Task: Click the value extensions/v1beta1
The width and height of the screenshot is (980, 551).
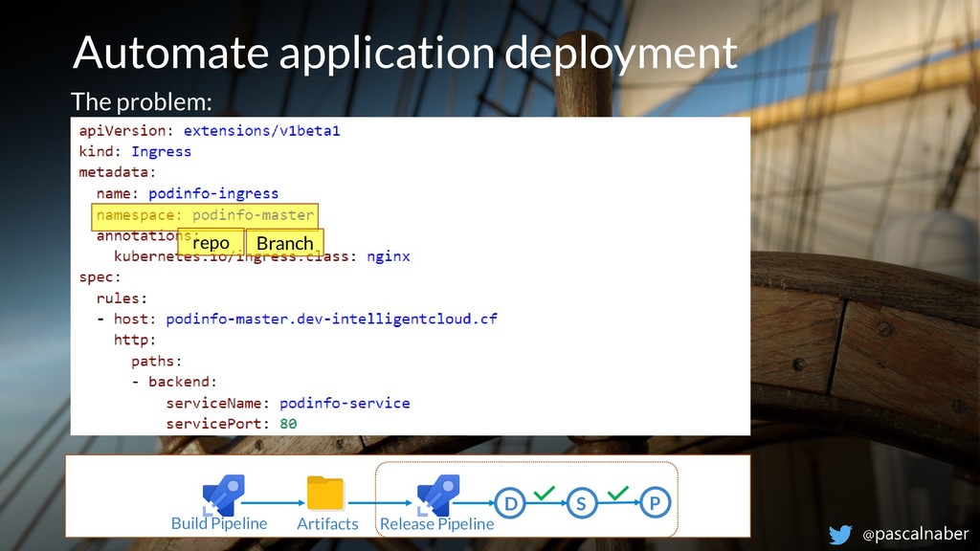Action: [x=262, y=130]
